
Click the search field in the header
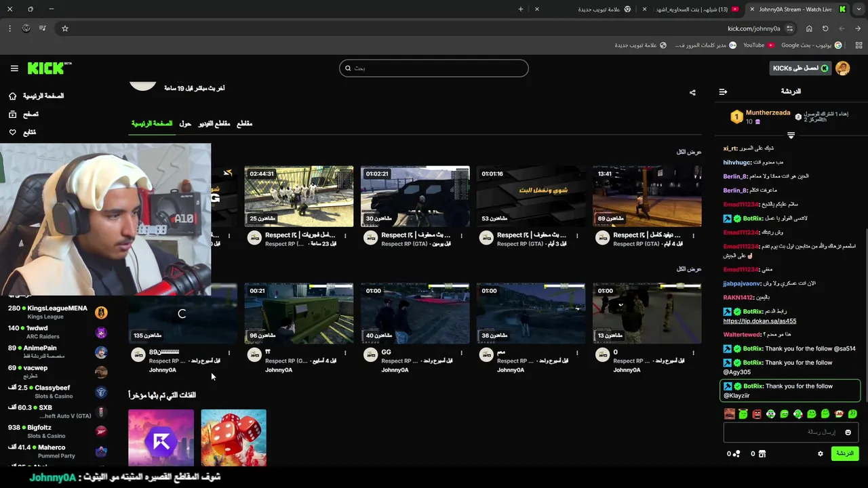(x=434, y=68)
